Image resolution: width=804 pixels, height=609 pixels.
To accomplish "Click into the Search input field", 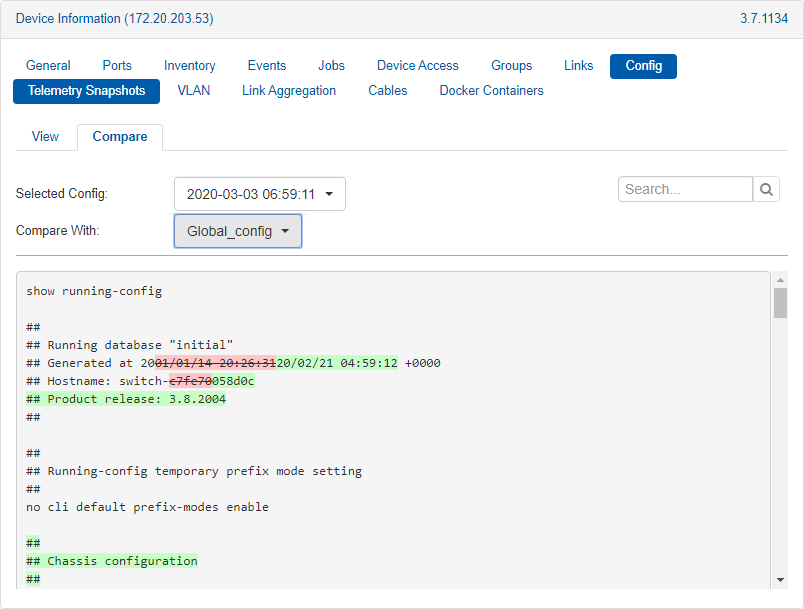I will pos(685,189).
